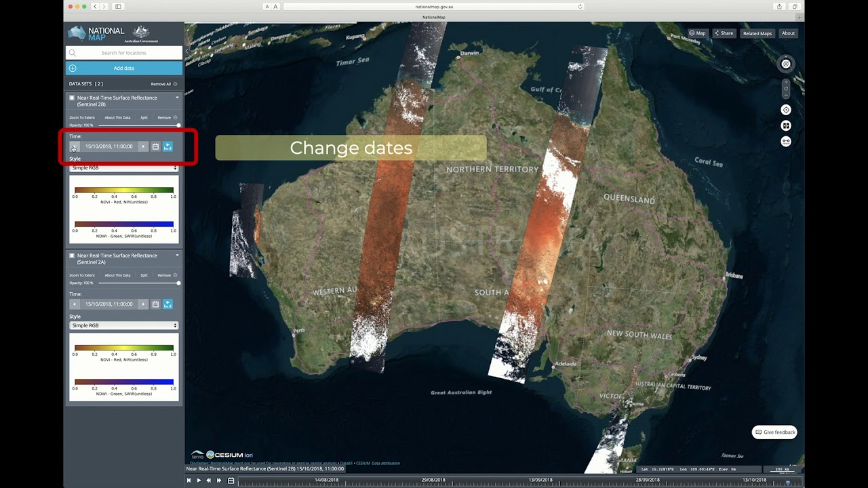Click the compass gyroscope control
868x488 pixels.
[x=786, y=64]
